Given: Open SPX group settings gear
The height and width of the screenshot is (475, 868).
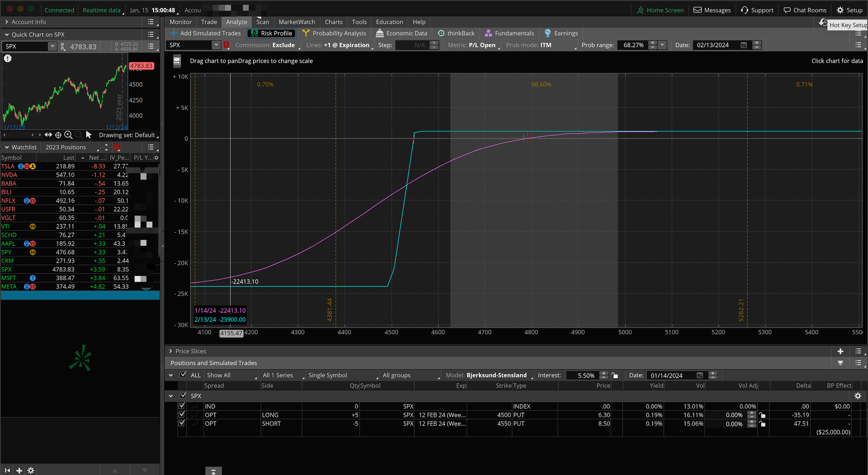Looking at the screenshot, I should 857,396.
